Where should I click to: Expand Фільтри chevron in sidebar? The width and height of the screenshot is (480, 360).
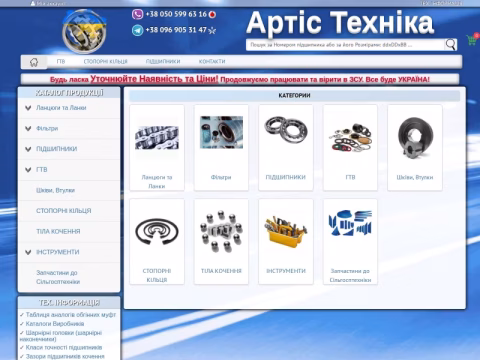(28, 129)
